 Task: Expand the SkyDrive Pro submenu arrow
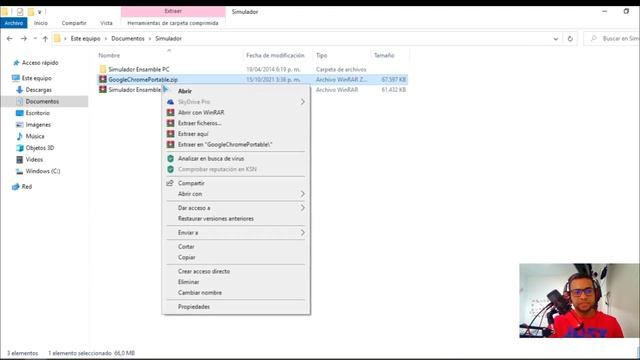pyautogui.click(x=302, y=102)
